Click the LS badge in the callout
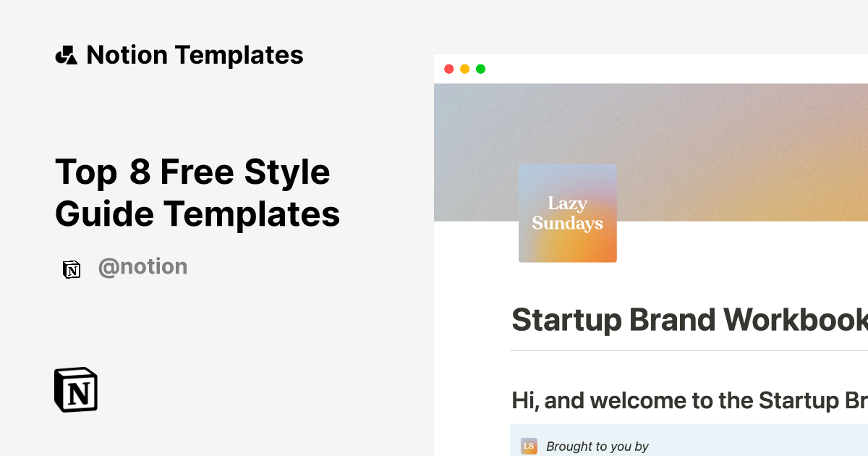 529,446
